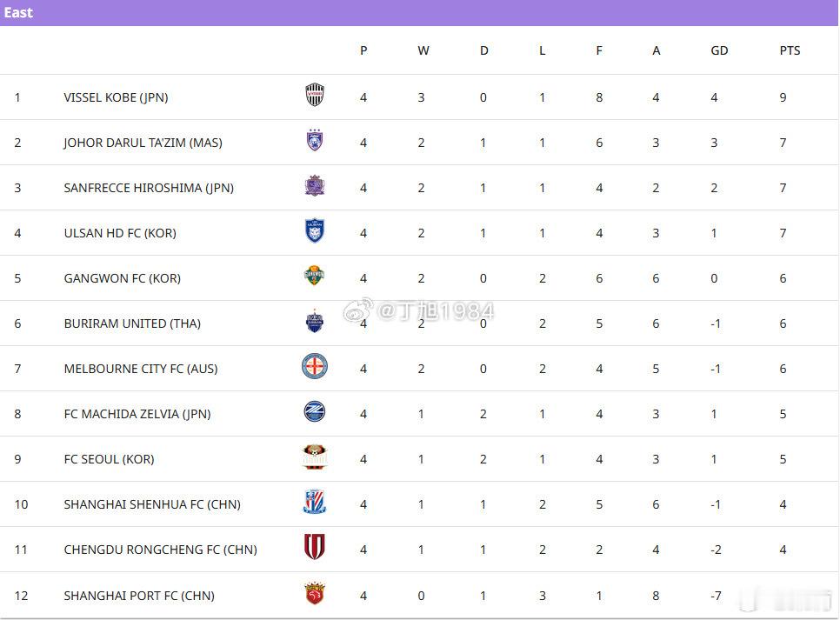The width and height of the screenshot is (840, 620).
Task: Click the Buriram United club crest
Action: click(x=315, y=321)
